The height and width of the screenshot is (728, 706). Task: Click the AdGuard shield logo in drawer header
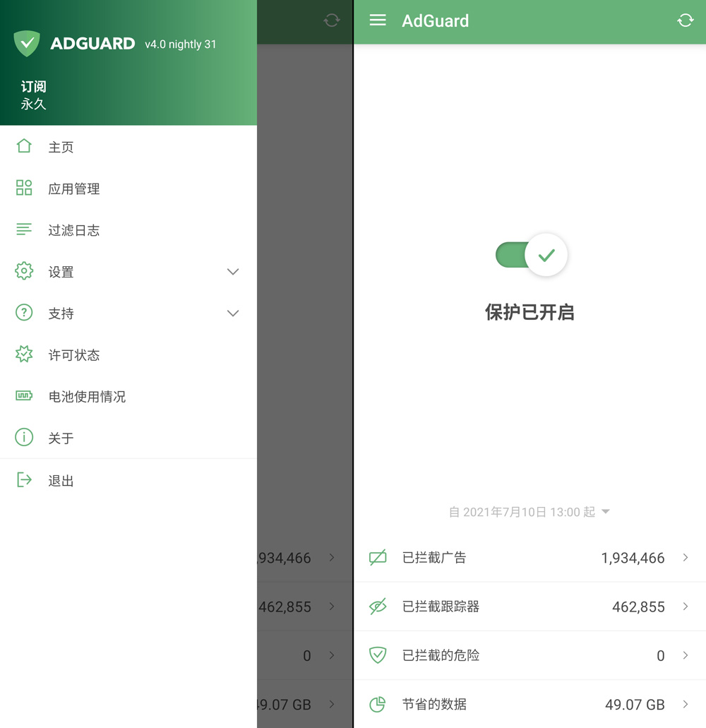coord(26,43)
